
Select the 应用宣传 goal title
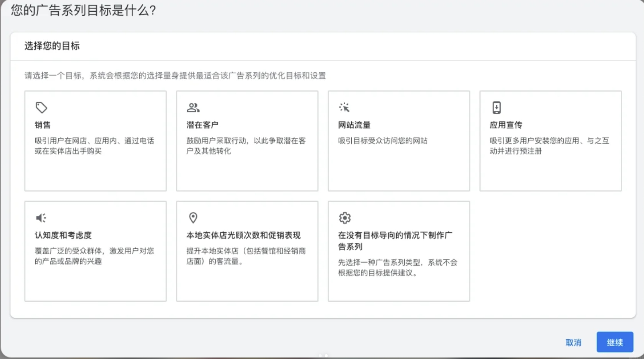click(506, 125)
